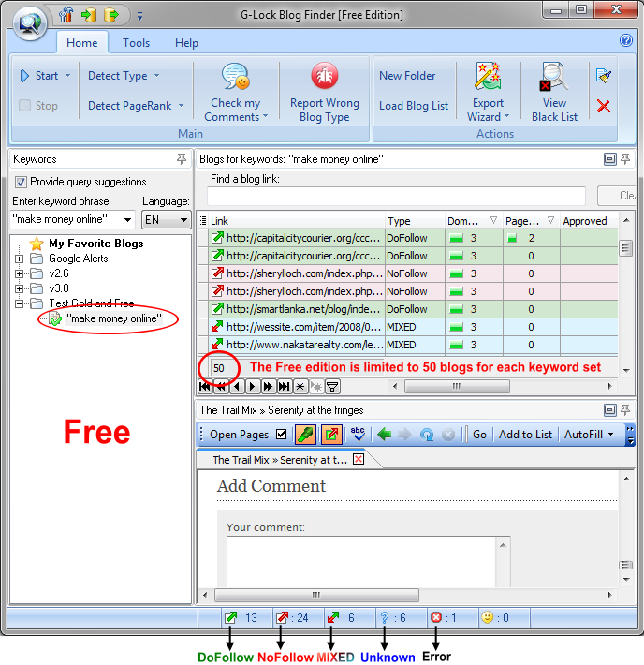The height and width of the screenshot is (665, 644).
Task: Open the G-Lock application orb menu
Action: [x=30, y=22]
